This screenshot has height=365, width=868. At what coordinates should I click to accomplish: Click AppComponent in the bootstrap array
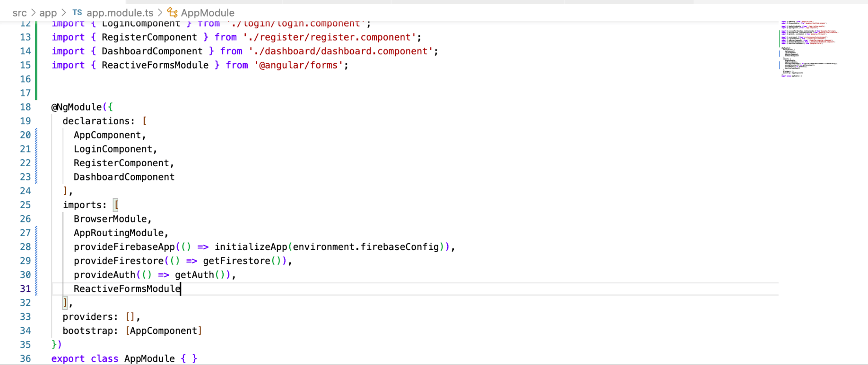(x=164, y=331)
